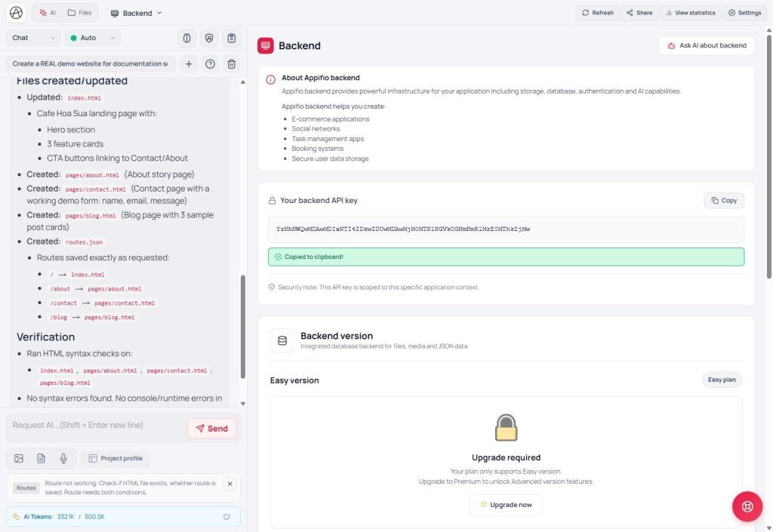
Task: Click '/about' route in chat
Action: tap(60, 289)
